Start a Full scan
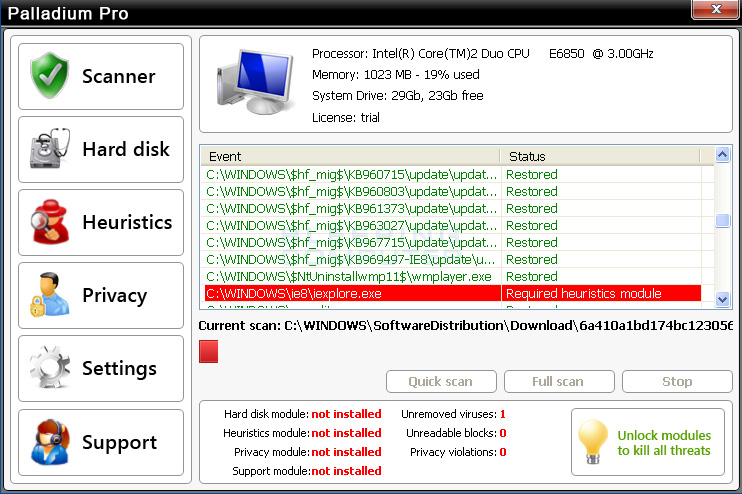The image size is (742, 494). (557, 381)
